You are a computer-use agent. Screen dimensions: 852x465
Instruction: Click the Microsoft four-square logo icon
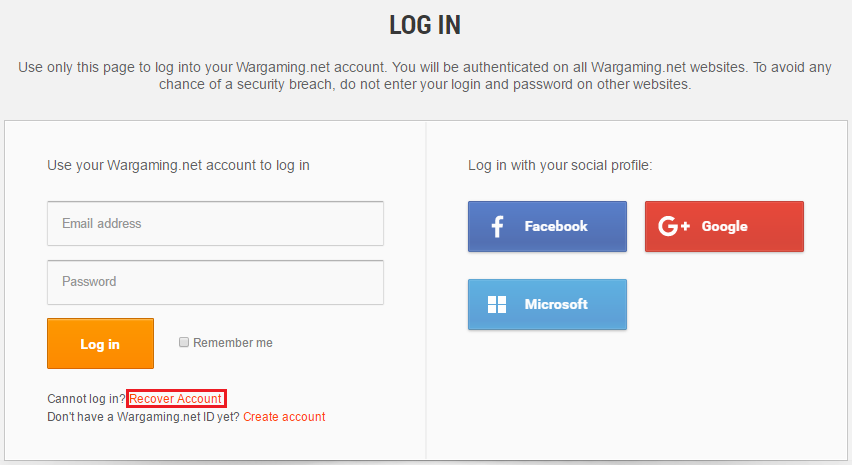[497, 304]
